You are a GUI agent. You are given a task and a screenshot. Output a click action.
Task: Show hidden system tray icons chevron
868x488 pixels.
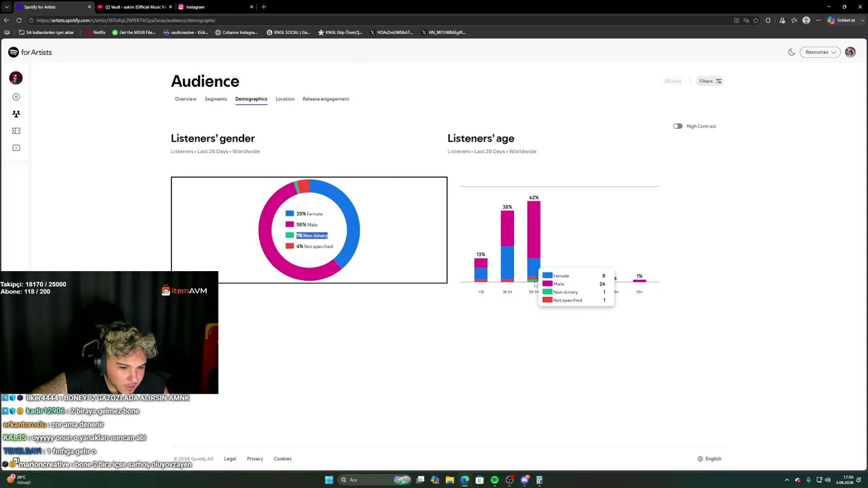787,480
